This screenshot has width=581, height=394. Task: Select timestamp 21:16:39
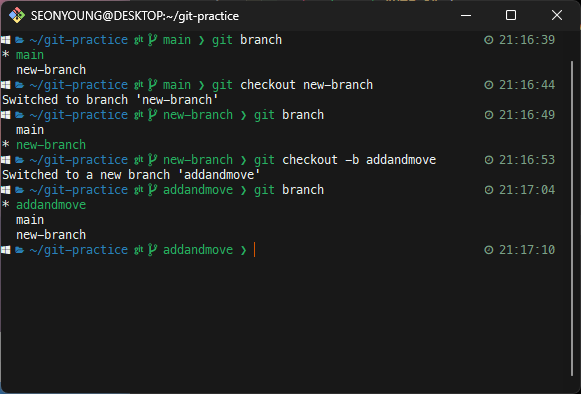point(527,40)
